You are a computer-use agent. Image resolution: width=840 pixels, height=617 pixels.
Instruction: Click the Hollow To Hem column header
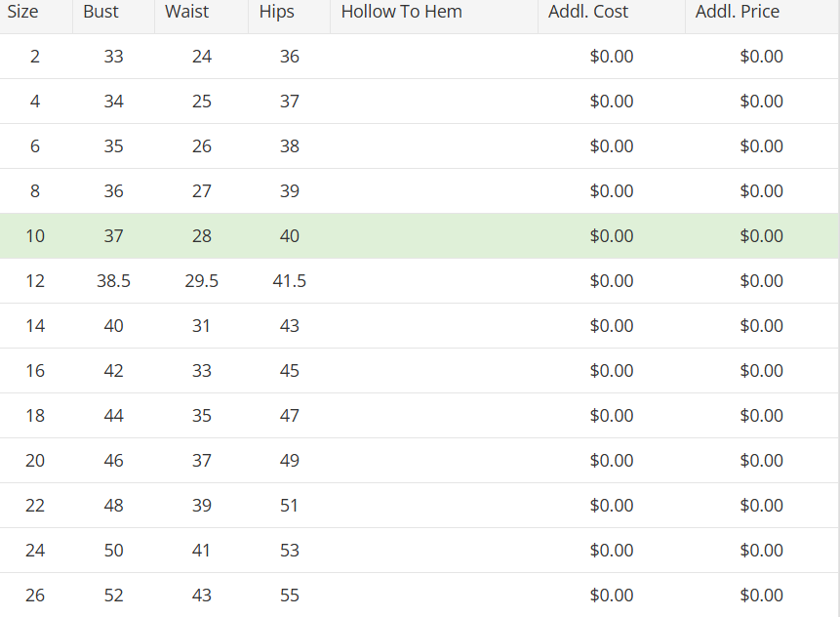point(402,13)
